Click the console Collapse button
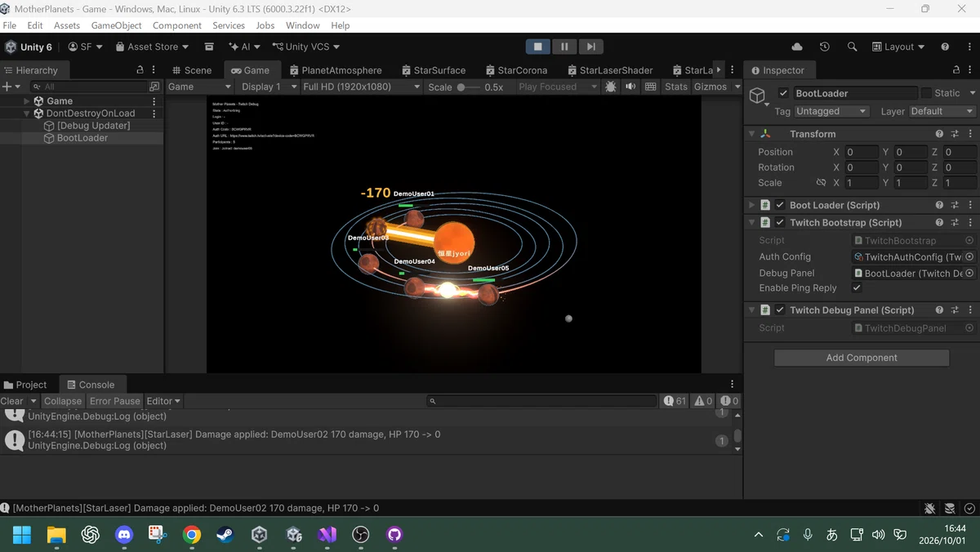Viewport: 980px width, 552px height. pos(63,401)
